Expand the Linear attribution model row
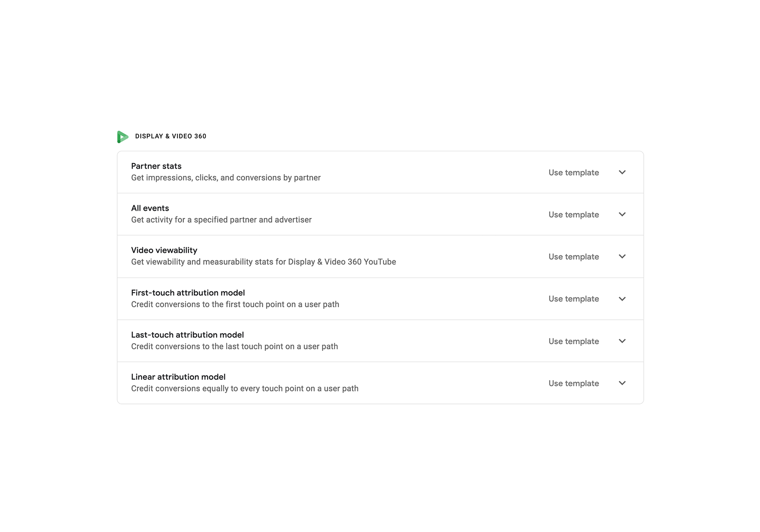This screenshot has width=760, height=532. click(x=622, y=383)
